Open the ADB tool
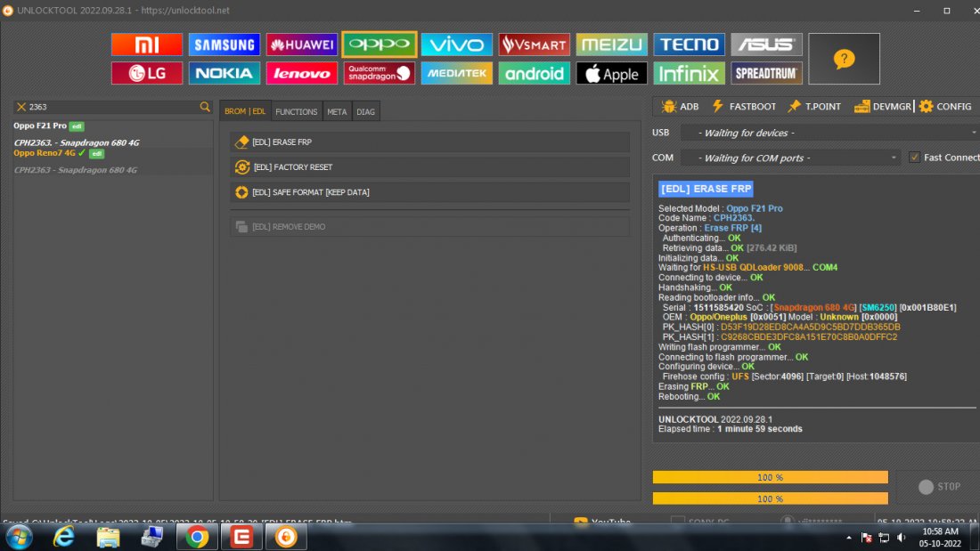The height and width of the screenshot is (551, 980). [x=680, y=106]
